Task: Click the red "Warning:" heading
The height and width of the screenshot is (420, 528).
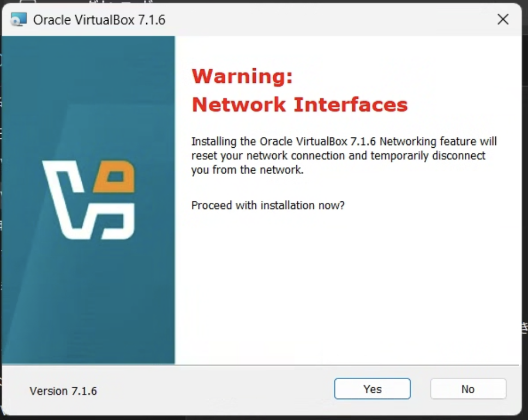Action: 242,76
